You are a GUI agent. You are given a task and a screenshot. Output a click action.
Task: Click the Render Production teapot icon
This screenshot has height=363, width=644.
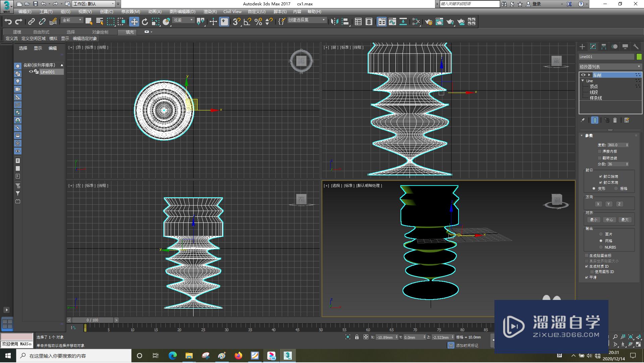[450, 22]
